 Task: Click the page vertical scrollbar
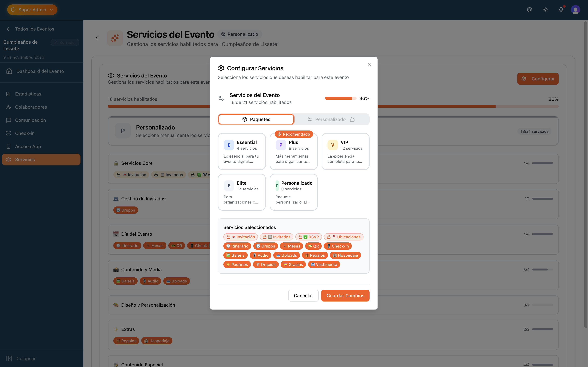(x=586, y=175)
